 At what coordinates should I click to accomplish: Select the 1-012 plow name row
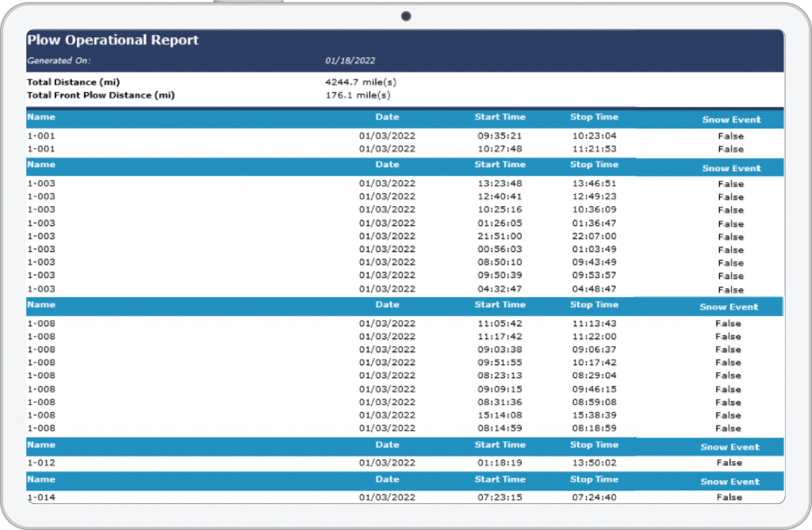click(x=41, y=463)
